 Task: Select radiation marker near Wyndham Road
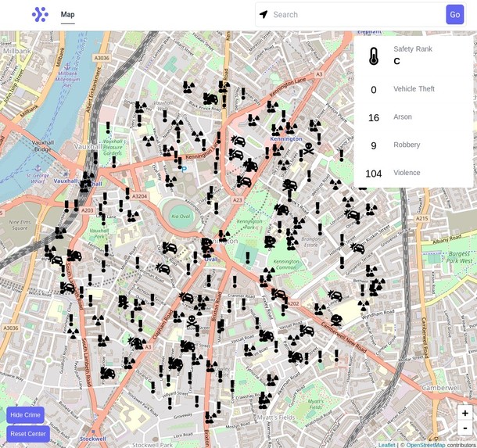364,305
